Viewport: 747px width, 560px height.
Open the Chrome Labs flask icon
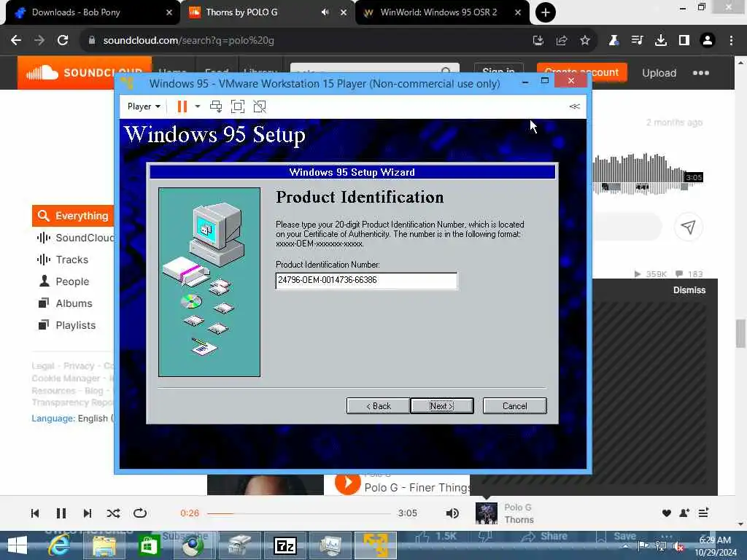[x=614, y=41]
